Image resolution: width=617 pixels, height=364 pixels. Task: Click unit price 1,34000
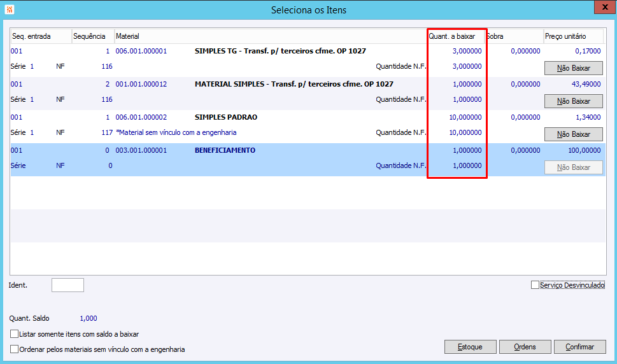[x=588, y=117]
